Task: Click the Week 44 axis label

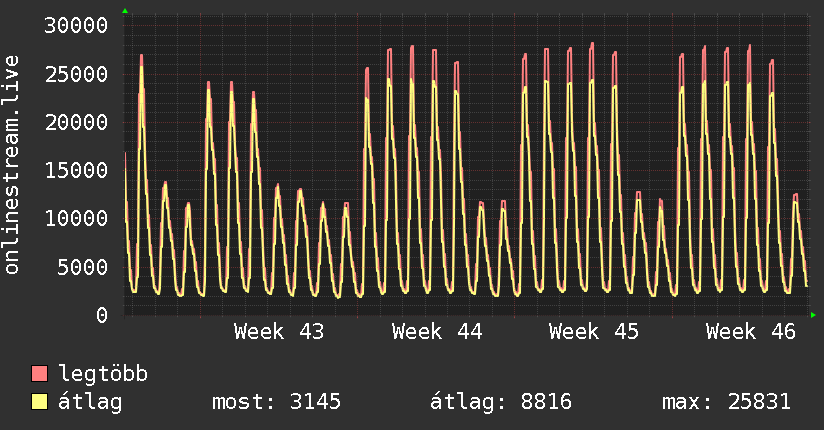Action: 437,332
